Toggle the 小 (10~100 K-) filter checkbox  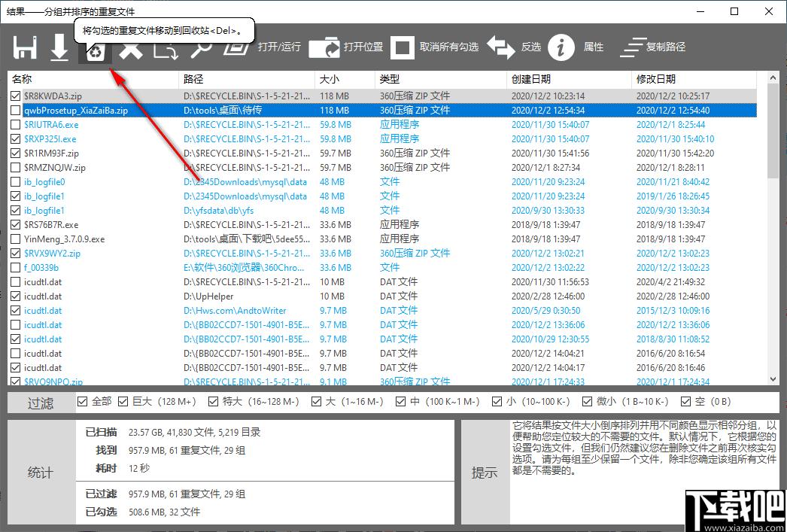[497, 402]
